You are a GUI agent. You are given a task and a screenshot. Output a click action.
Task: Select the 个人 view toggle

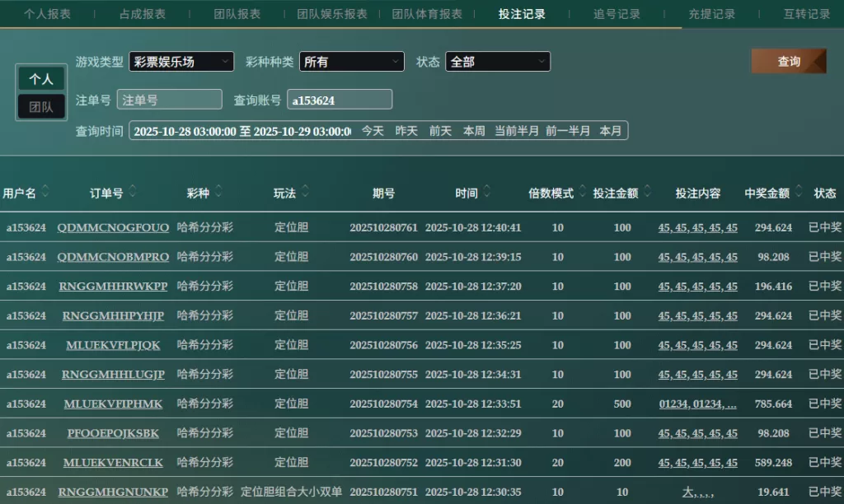(x=41, y=79)
